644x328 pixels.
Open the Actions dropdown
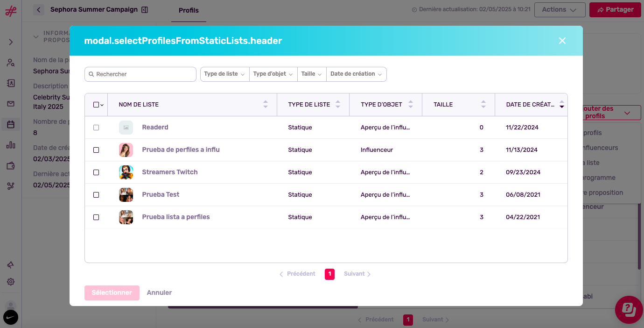[x=560, y=10]
